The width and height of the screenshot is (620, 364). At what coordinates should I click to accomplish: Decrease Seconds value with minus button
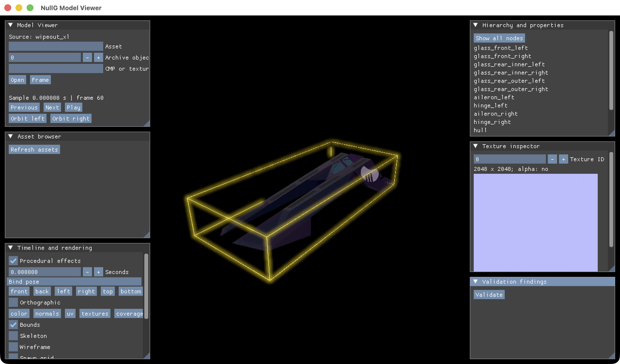pos(87,272)
